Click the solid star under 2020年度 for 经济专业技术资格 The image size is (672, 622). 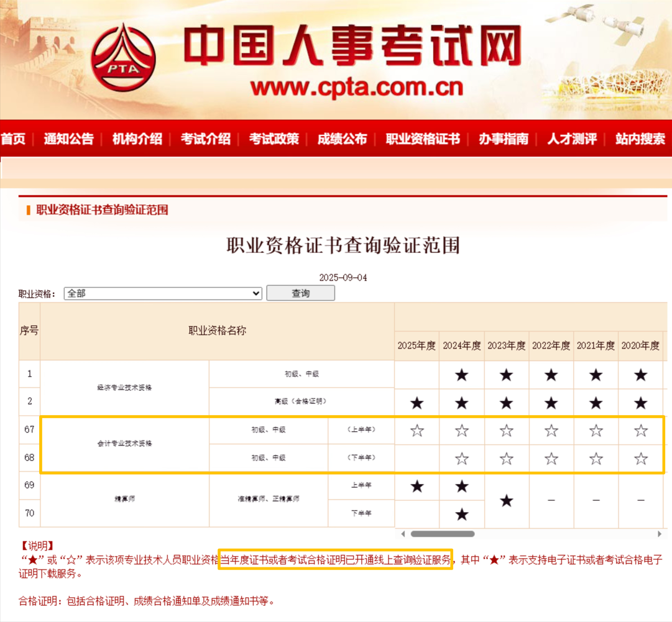(641, 375)
